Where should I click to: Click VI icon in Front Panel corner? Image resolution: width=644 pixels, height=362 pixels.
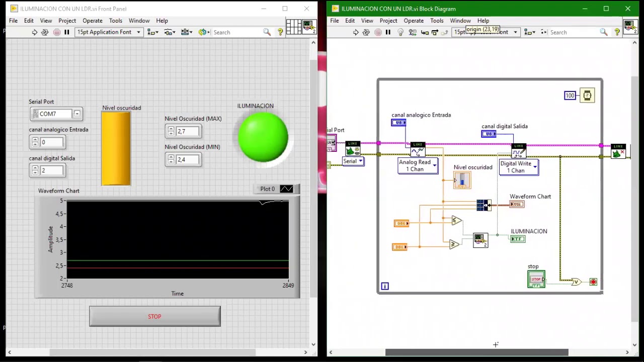(308, 27)
